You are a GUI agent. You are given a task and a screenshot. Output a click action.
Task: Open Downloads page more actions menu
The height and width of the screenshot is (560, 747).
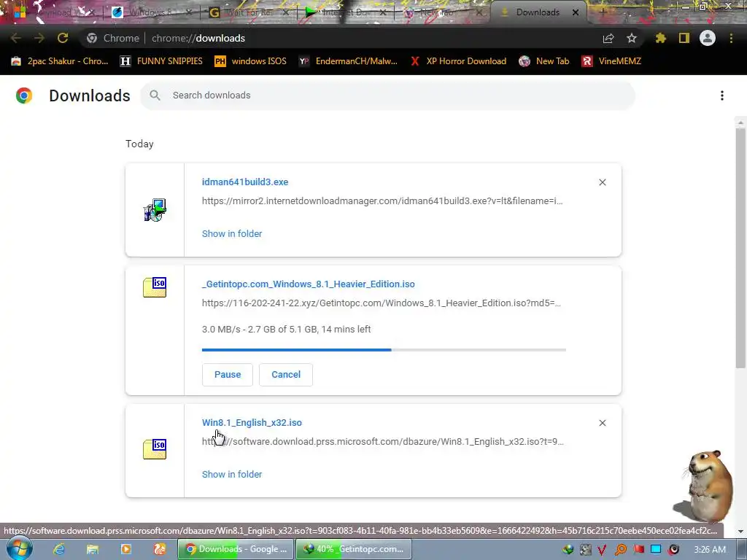722,96
